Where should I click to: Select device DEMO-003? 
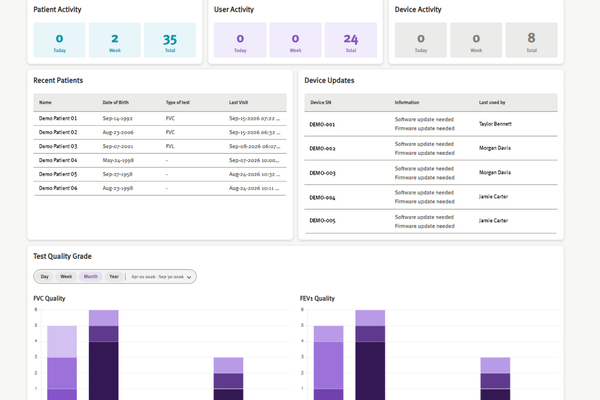tap(322, 173)
